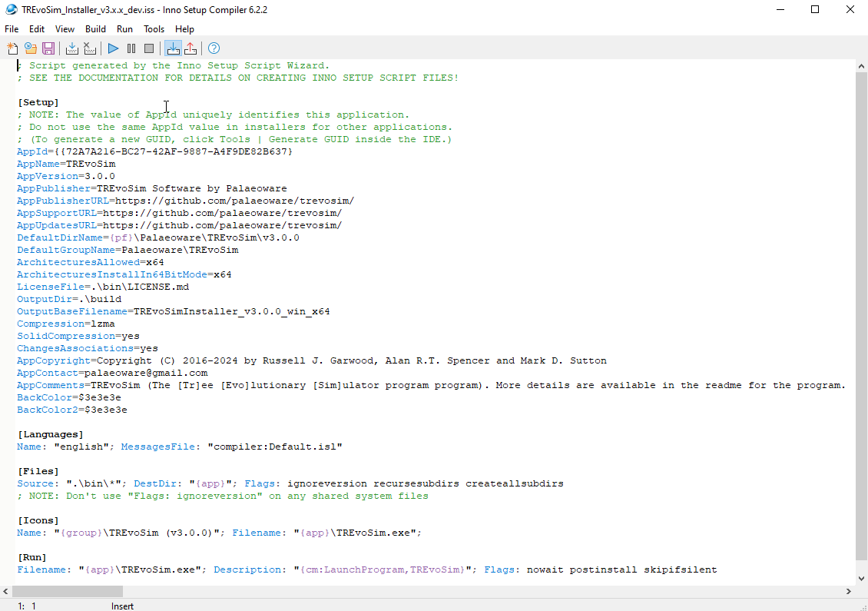Click the AppPublisherURL line

point(185,201)
